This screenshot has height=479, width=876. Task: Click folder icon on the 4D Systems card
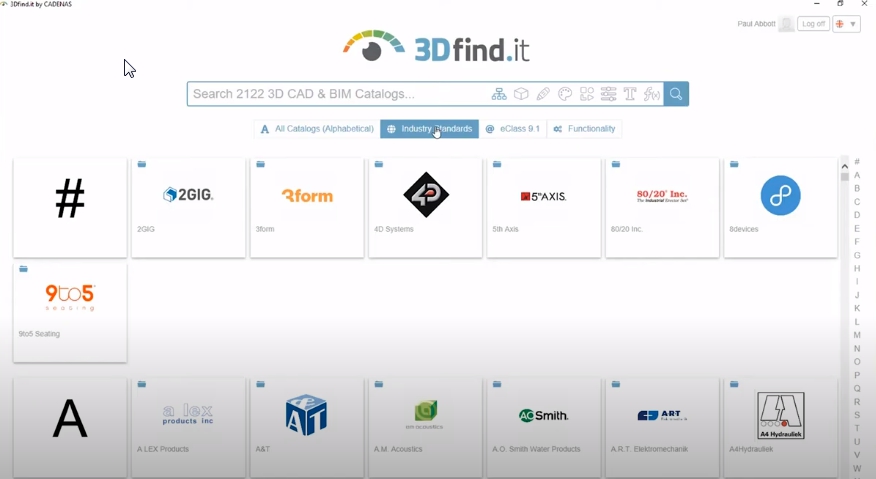point(379,164)
